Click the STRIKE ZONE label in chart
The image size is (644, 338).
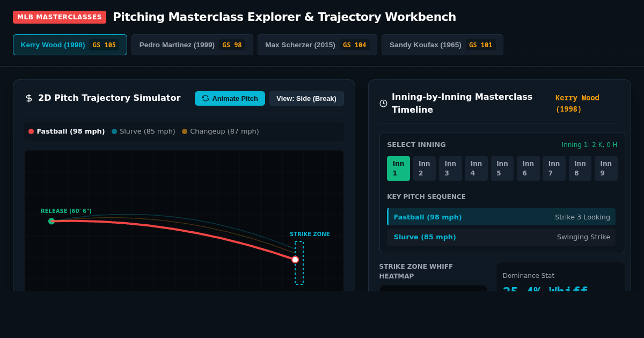click(x=310, y=234)
